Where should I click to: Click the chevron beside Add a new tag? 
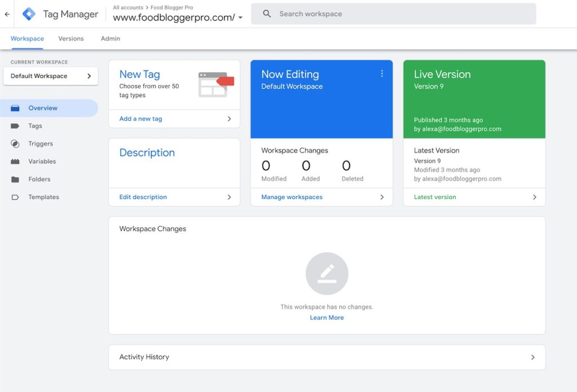click(229, 119)
